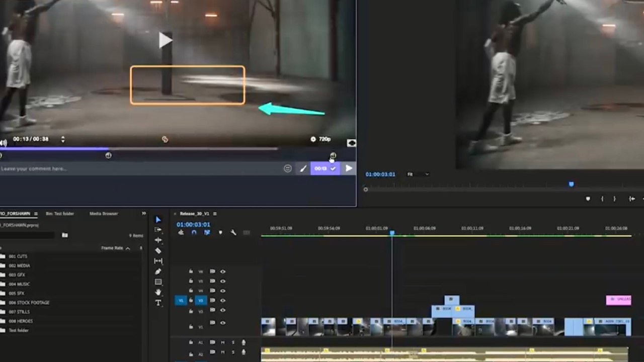The height and width of the screenshot is (362, 644).
Task: Show more panel tabs with double chevron
Action: click(144, 214)
